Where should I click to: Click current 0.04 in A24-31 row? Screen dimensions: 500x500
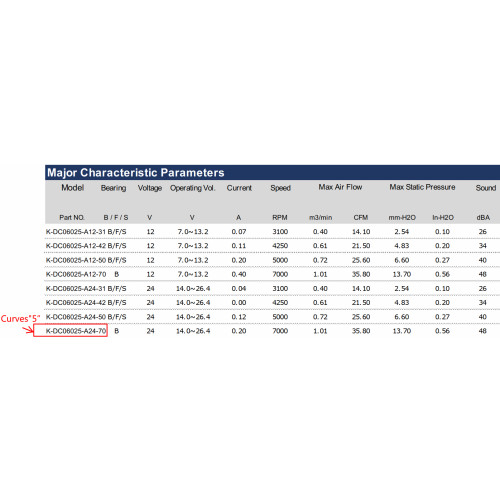239,288
